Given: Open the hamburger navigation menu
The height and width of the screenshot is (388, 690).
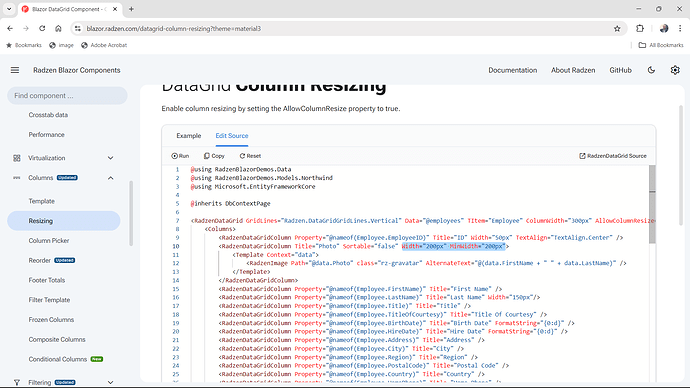Looking at the screenshot, I should [x=15, y=70].
